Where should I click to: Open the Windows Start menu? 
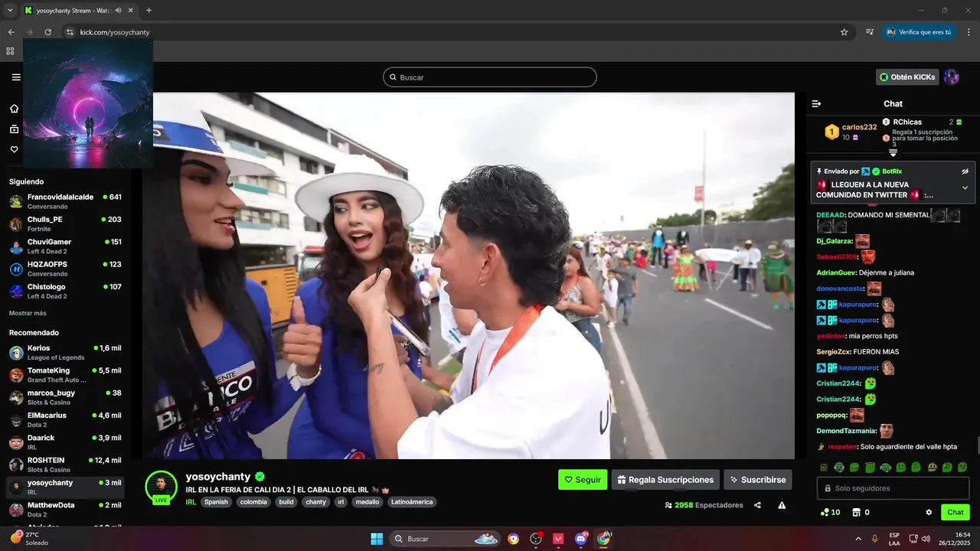pyautogui.click(x=377, y=539)
